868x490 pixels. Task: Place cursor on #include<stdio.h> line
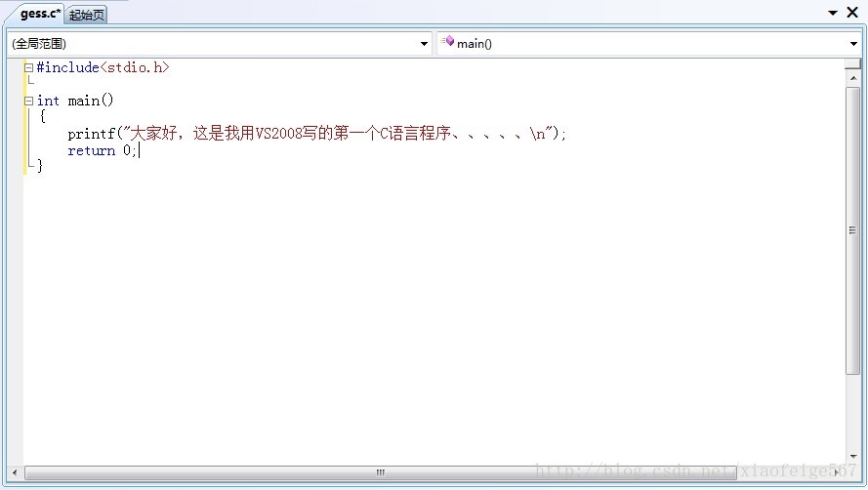point(103,67)
